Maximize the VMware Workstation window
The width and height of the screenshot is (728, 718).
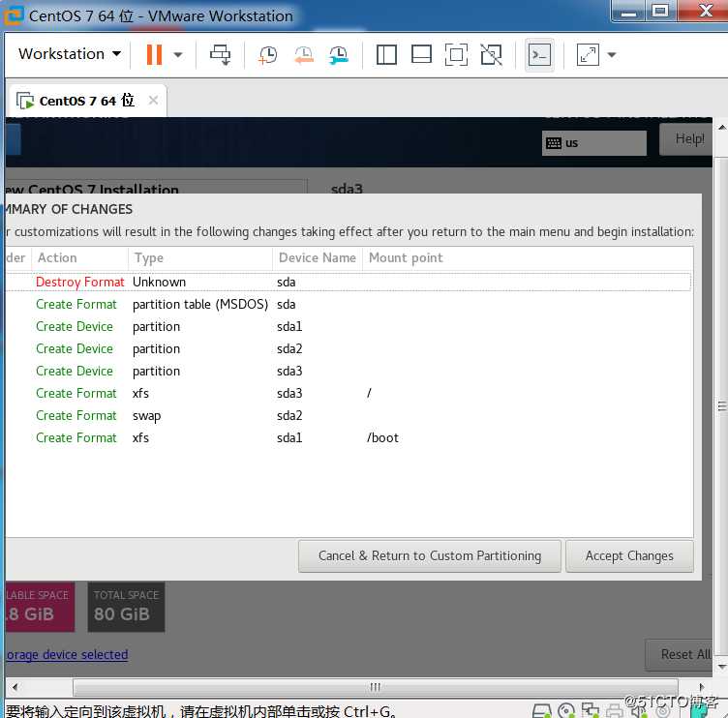660,12
